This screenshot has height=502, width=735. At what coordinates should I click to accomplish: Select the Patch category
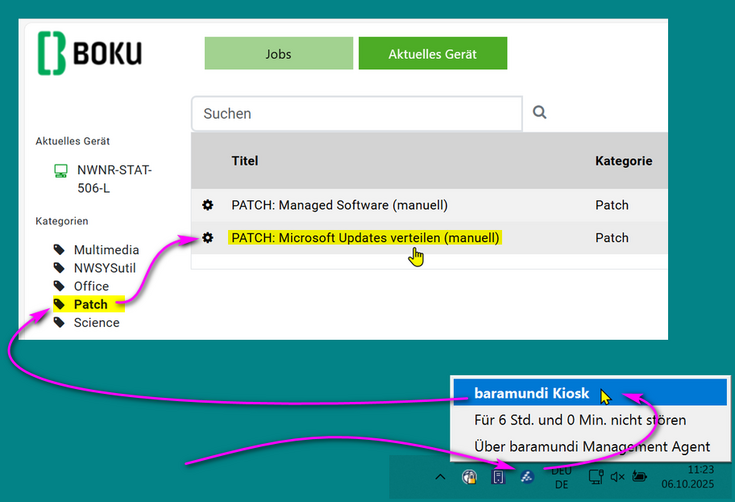[x=91, y=304]
